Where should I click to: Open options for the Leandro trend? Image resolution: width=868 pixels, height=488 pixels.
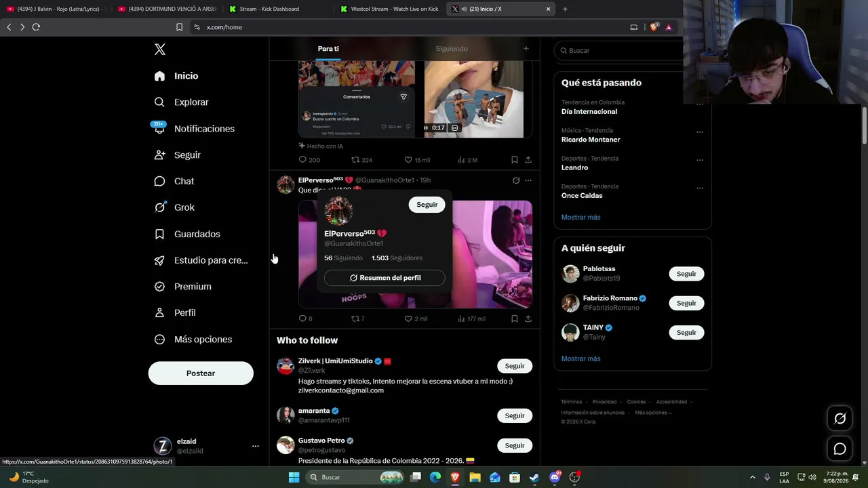pos(700,160)
